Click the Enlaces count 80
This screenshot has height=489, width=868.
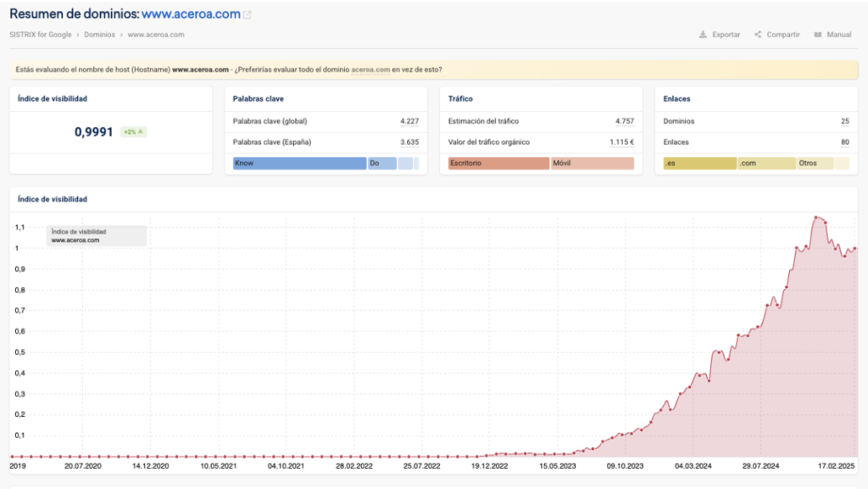[x=844, y=142]
